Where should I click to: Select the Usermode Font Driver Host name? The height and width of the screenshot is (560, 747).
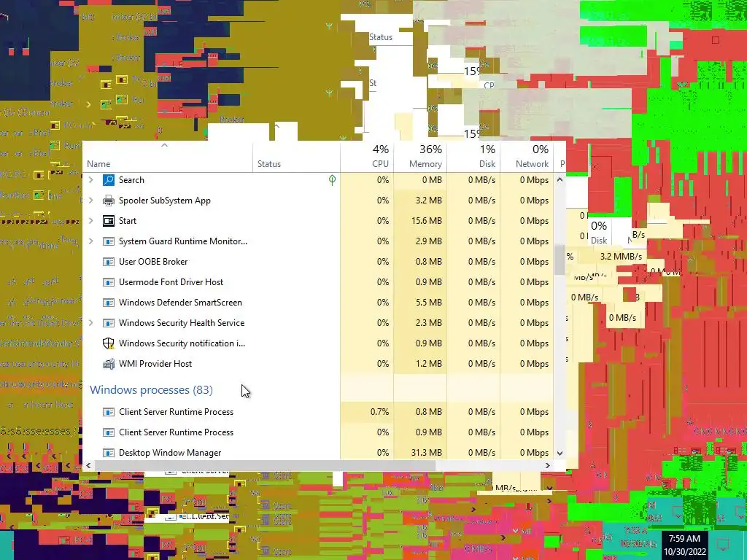(171, 282)
